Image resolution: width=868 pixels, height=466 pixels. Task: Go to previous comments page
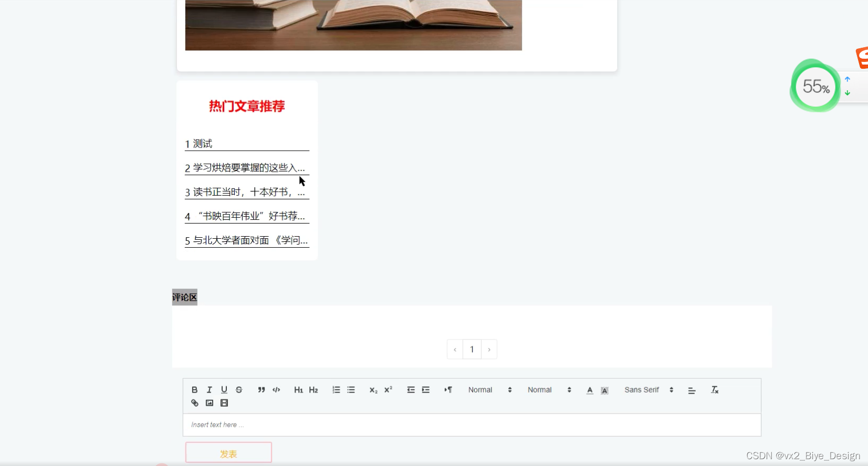[455, 349]
